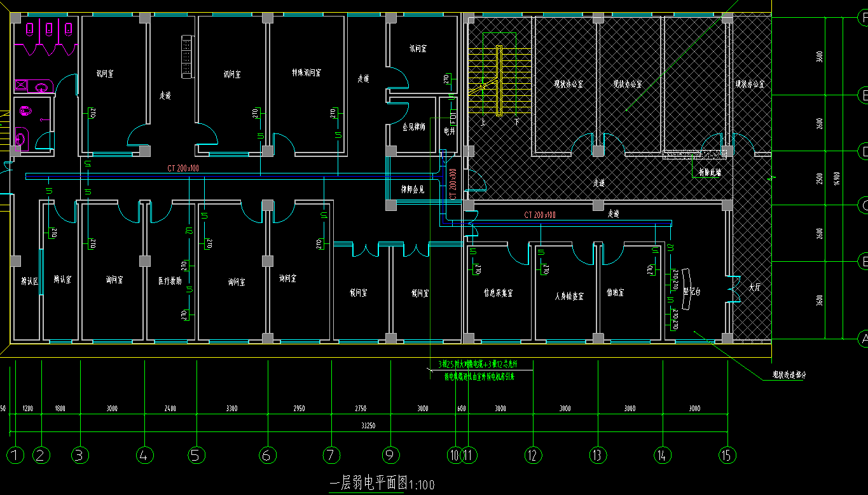The image size is (868, 495).
Task: Select grid axis bubble 6
Action: [x=268, y=455]
